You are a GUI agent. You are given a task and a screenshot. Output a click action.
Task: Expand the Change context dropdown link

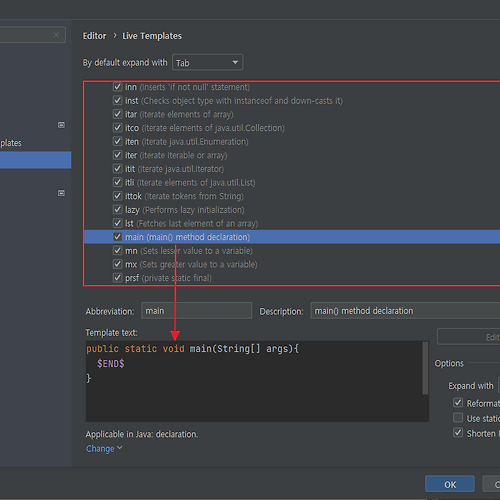coord(104,449)
